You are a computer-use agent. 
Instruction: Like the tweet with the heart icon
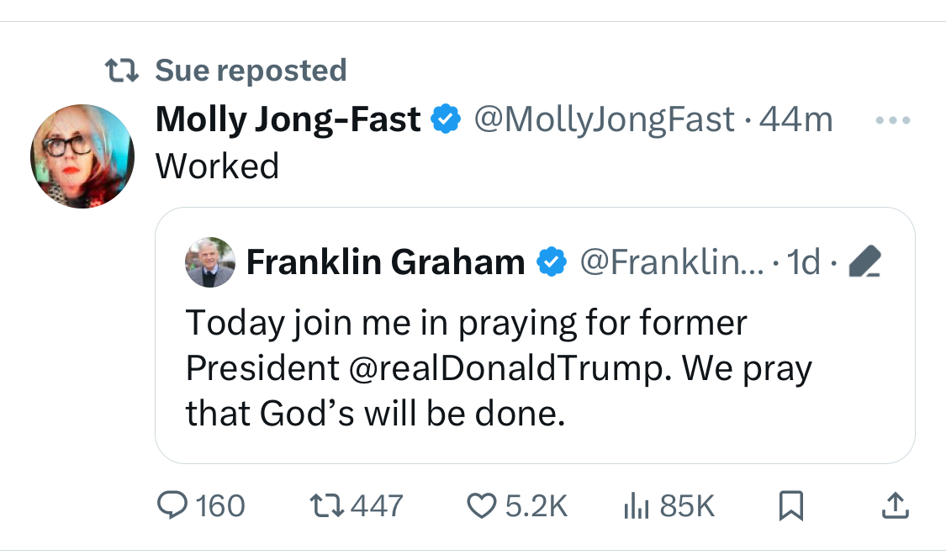click(x=481, y=505)
